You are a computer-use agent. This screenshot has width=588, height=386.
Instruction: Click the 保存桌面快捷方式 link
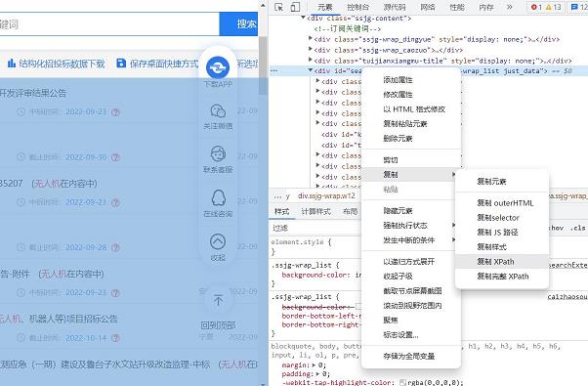[x=164, y=64]
